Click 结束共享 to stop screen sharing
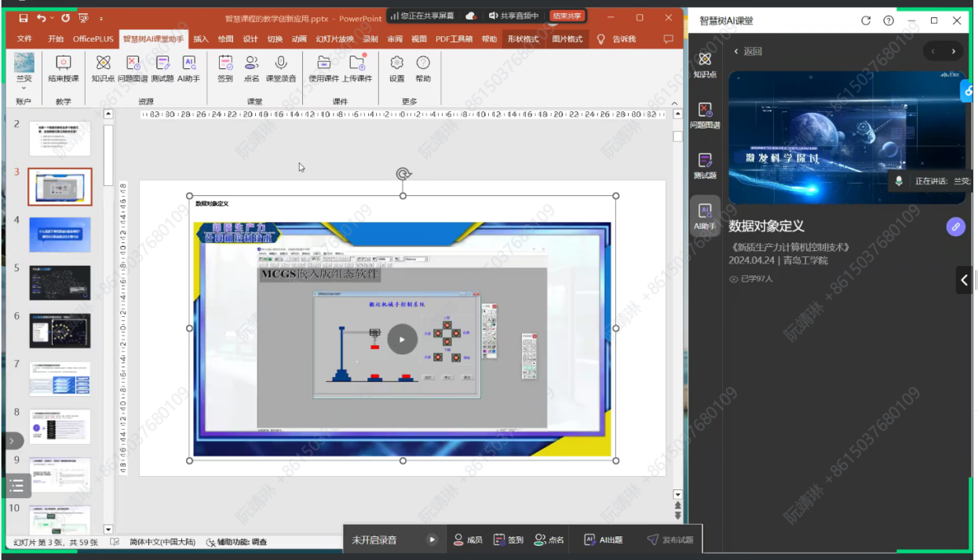978x560 pixels. (566, 16)
